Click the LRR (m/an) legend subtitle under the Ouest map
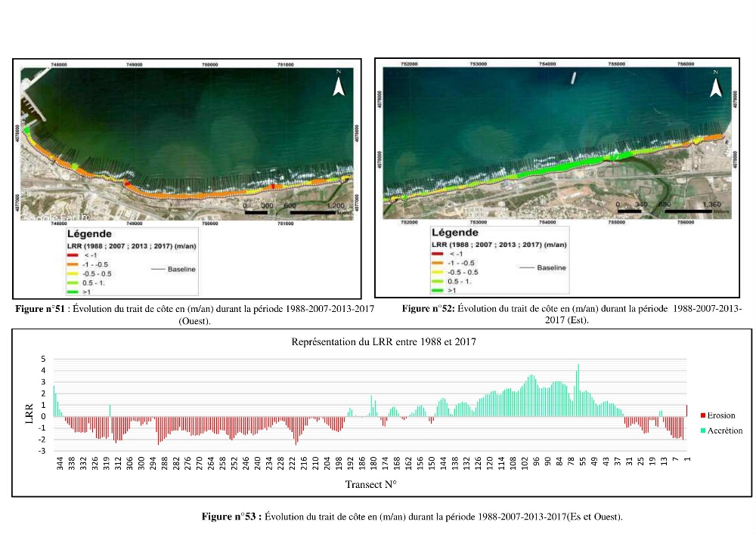The width and height of the screenshot is (756, 534). pos(132,246)
